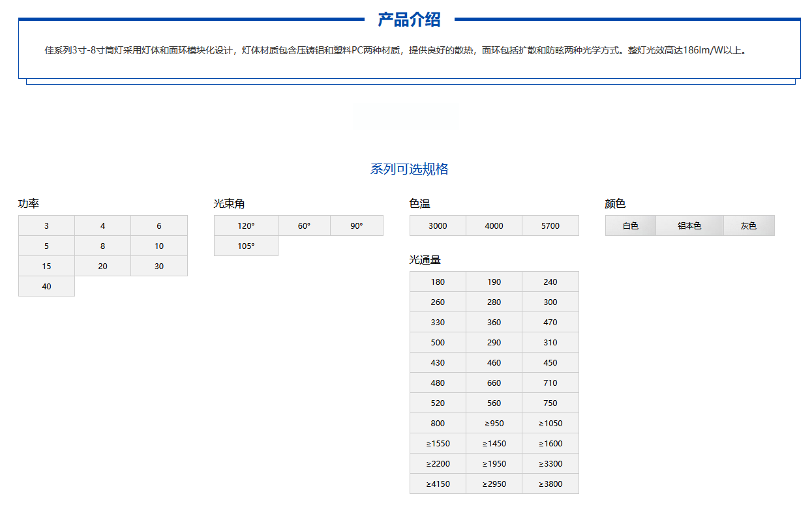The height and width of the screenshot is (507, 812).
Task: Click the 750 luminous flux cell
Action: [x=550, y=403]
